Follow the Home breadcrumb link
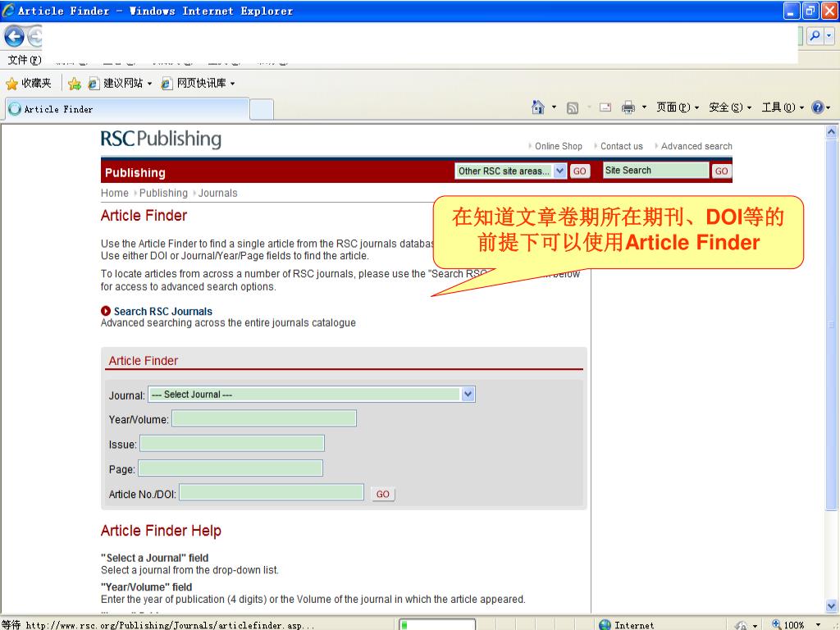The width and height of the screenshot is (840, 630). pyautogui.click(x=115, y=193)
